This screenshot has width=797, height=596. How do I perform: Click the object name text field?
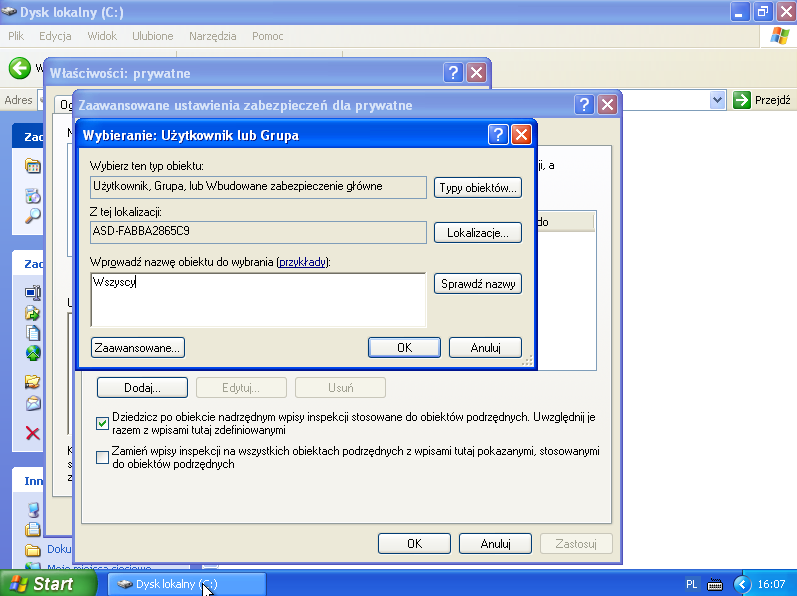[x=258, y=299]
